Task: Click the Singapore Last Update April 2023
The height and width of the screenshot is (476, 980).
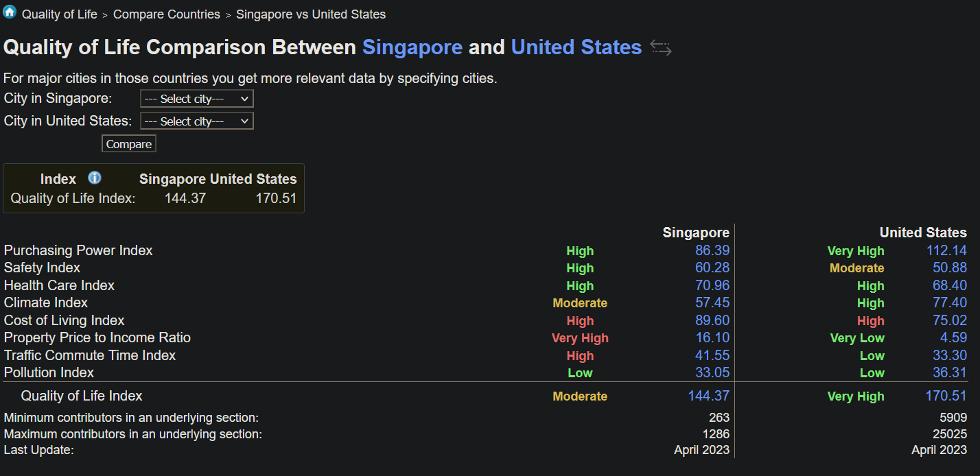Action: pyautogui.click(x=702, y=450)
